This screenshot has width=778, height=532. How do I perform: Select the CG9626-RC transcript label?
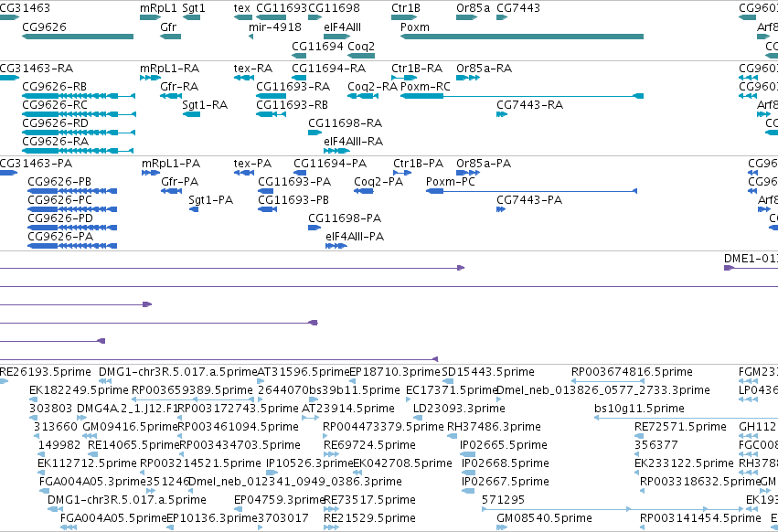55,105
